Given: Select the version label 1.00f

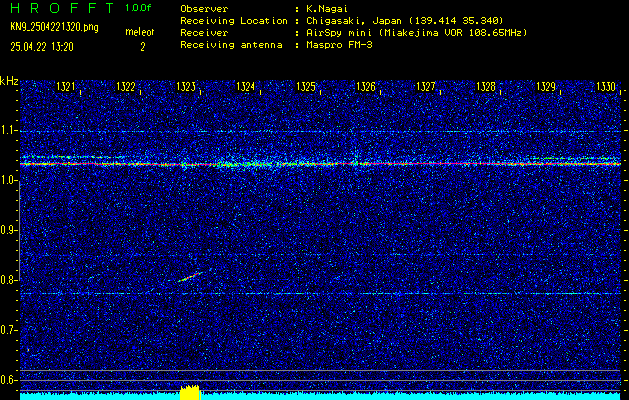Looking at the screenshot, I should 138,8.
